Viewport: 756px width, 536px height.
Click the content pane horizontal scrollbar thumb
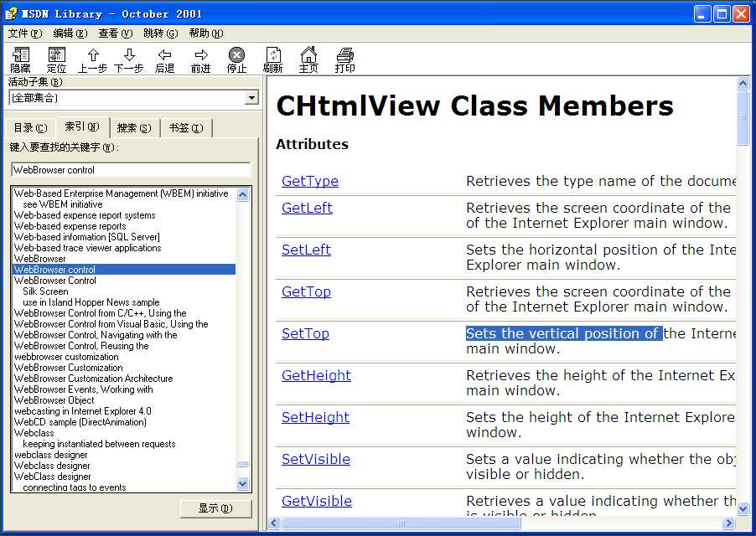401,523
